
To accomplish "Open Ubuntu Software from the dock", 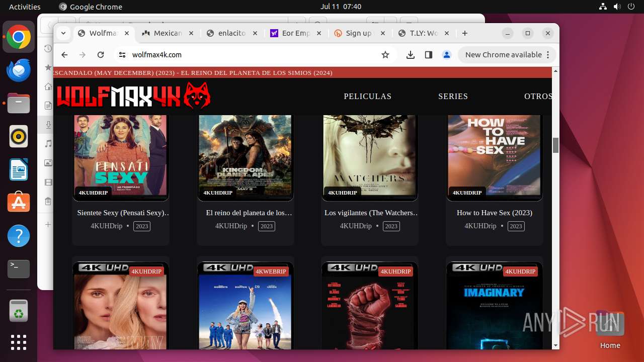I will 19,203.
